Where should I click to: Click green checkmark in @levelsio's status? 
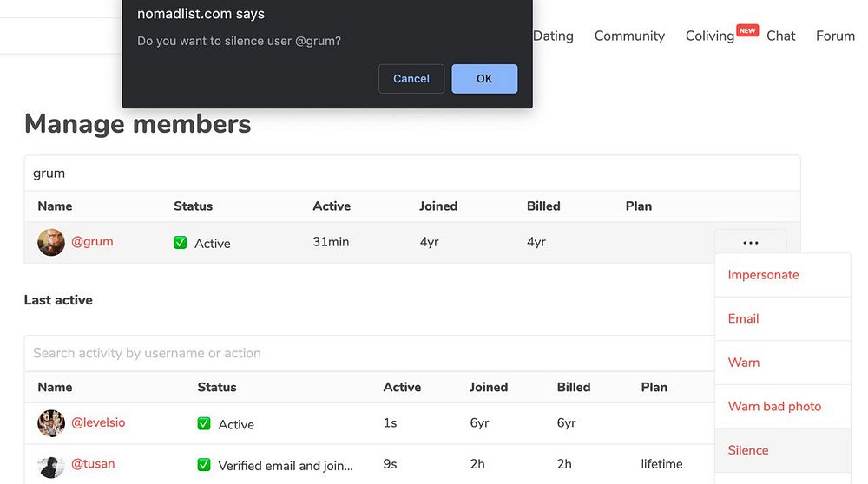(204, 424)
